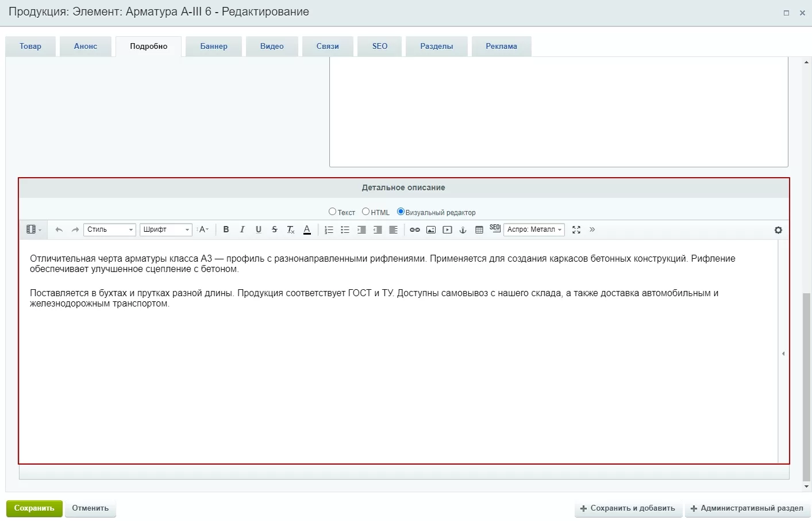Apply italic formatting with the I icon

[x=243, y=229]
